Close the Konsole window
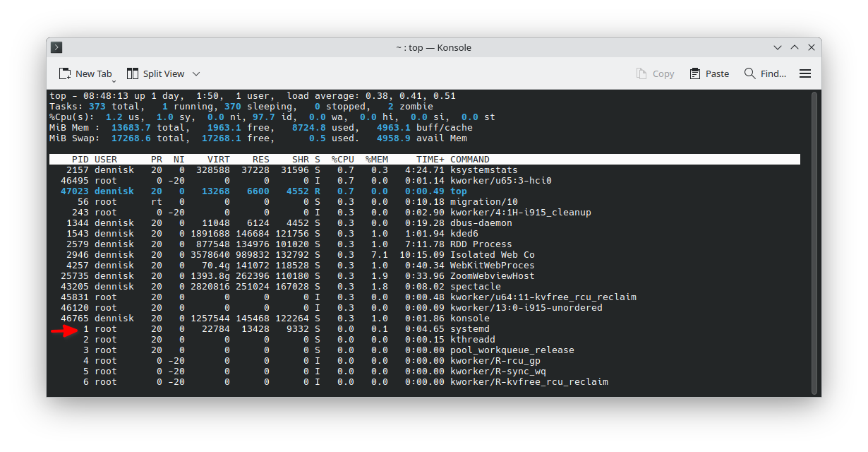This screenshot has height=452, width=868. 811,47
